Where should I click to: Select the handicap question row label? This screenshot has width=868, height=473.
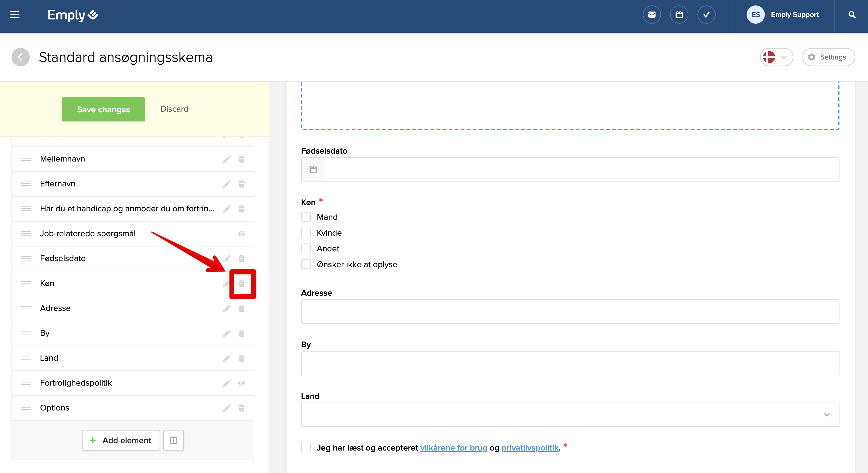pos(127,208)
